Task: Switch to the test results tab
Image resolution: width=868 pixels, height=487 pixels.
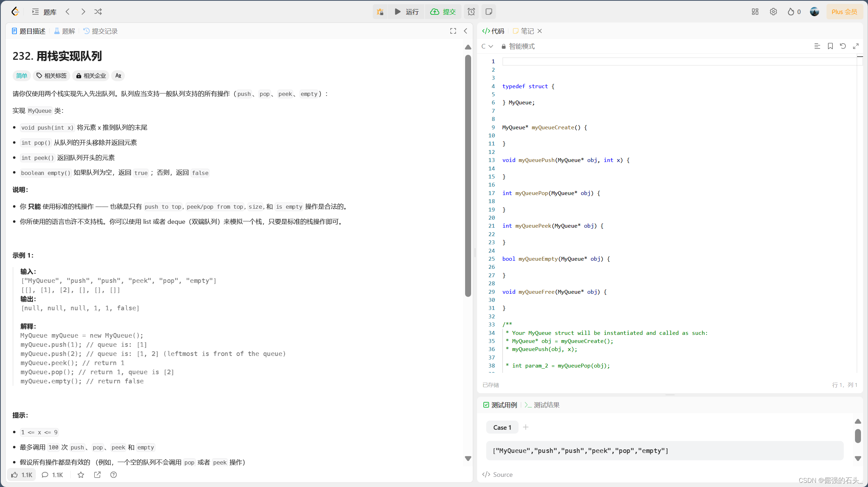Action: (542, 405)
